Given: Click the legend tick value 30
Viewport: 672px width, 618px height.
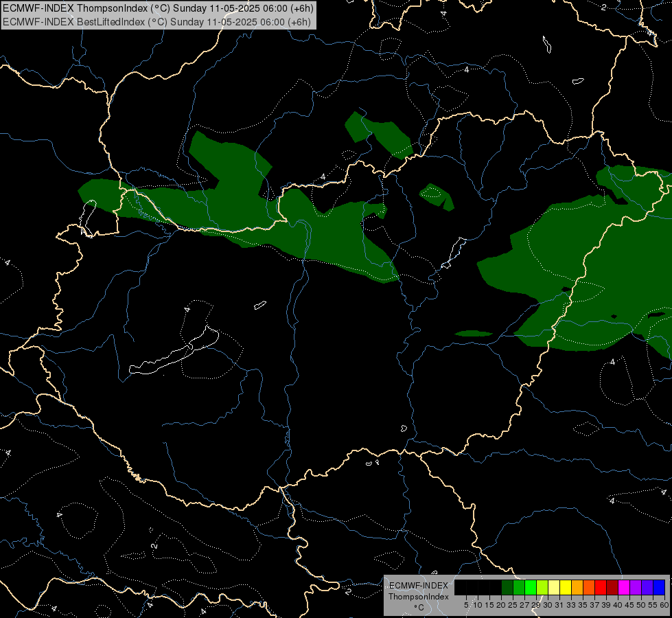Looking at the screenshot, I should click(x=548, y=605).
